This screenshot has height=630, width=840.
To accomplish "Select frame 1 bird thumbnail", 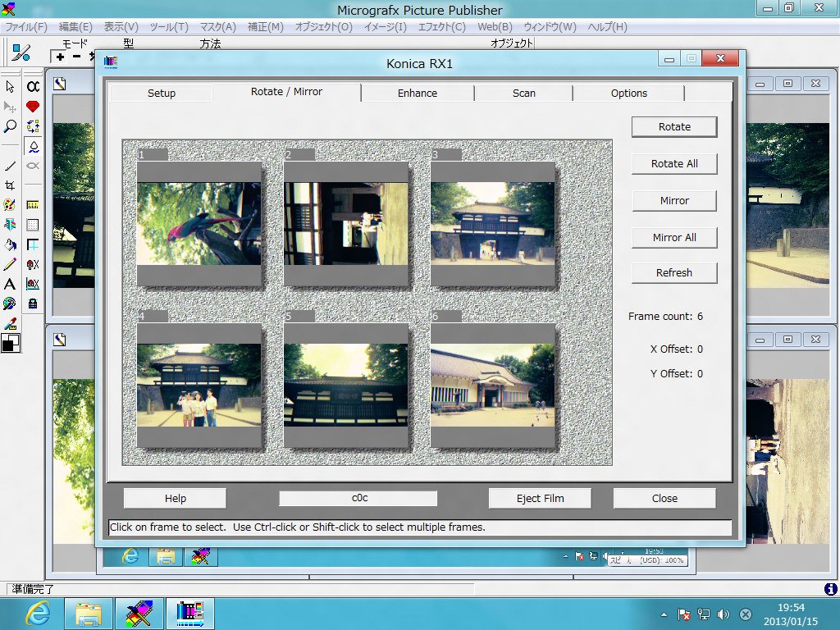I will [x=199, y=224].
